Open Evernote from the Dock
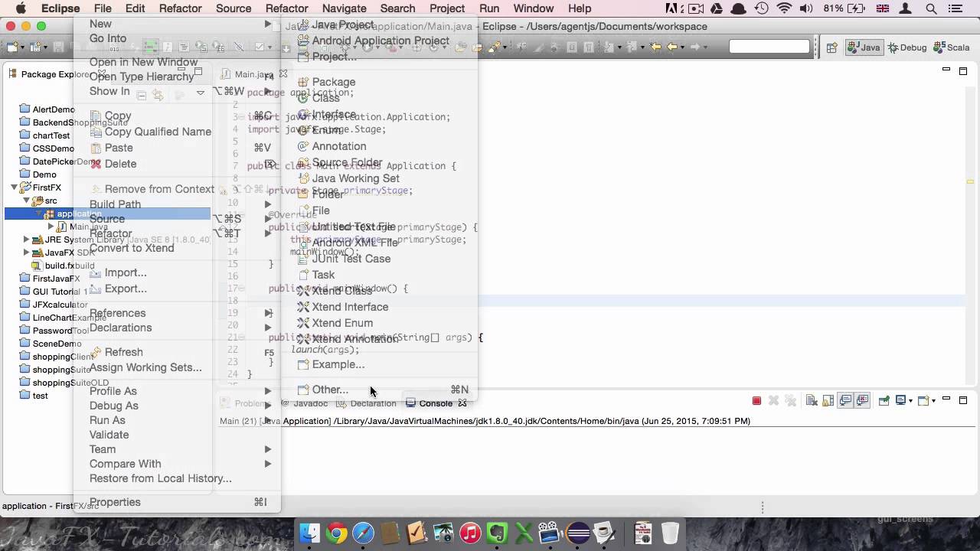The width and height of the screenshot is (980, 551). tap(498, 533)
